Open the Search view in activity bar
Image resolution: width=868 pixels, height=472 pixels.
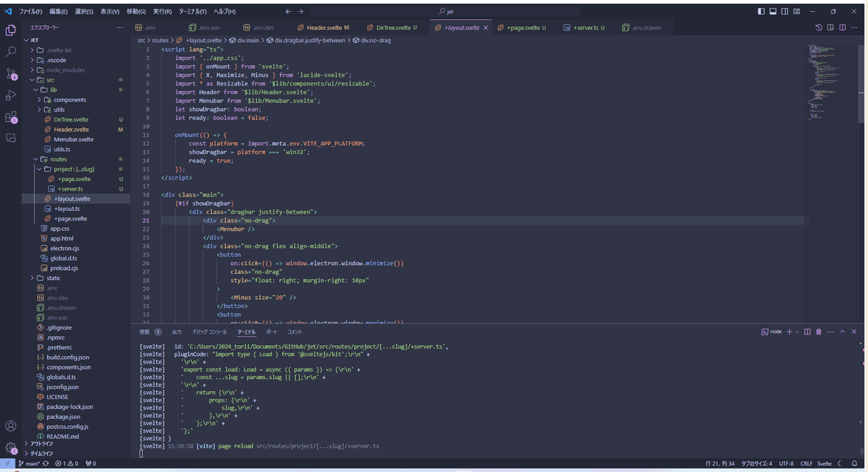pos(11,52)
